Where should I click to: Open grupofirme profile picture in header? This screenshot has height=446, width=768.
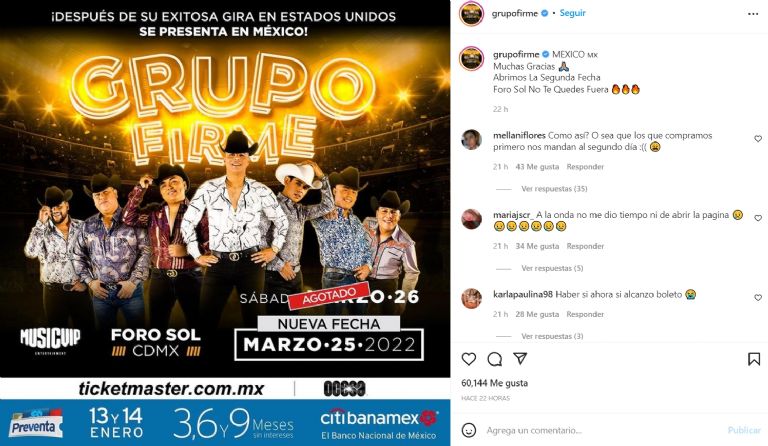472,13
